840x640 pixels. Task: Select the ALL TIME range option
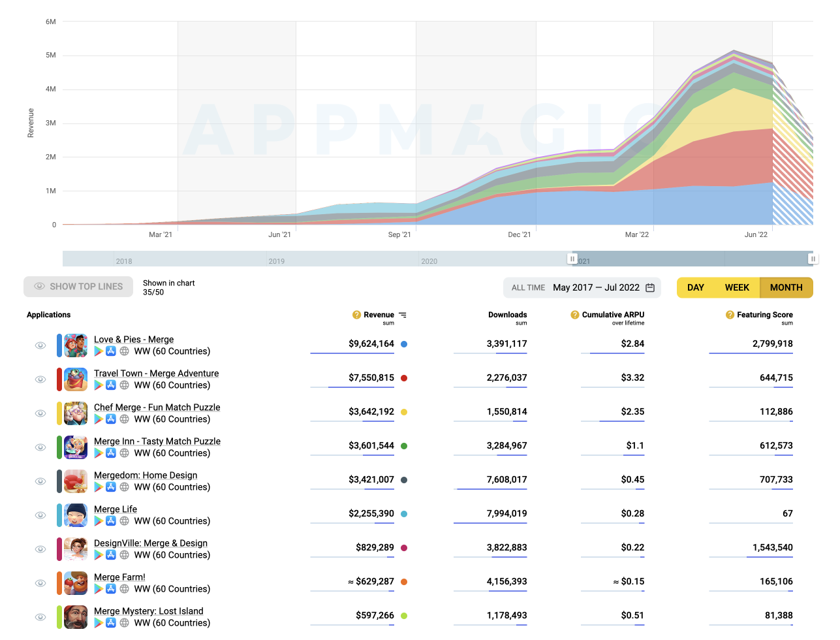click(528, 287)
